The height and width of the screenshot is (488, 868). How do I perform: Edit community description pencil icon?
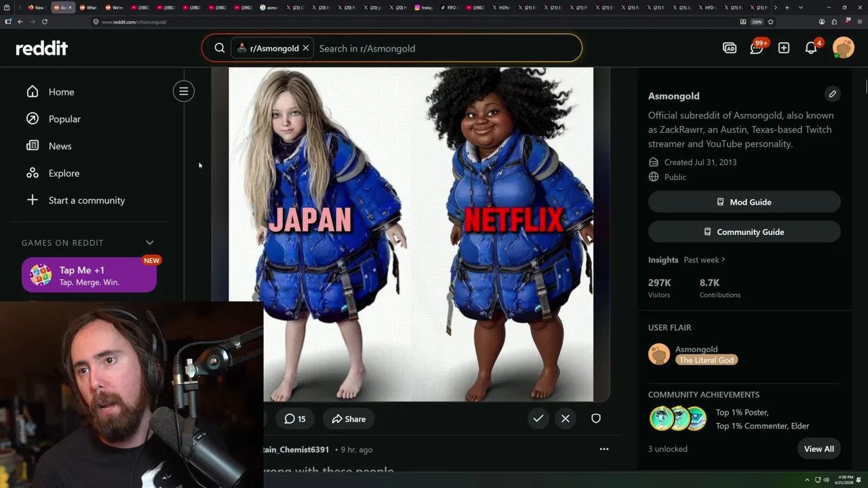point(832,94)
